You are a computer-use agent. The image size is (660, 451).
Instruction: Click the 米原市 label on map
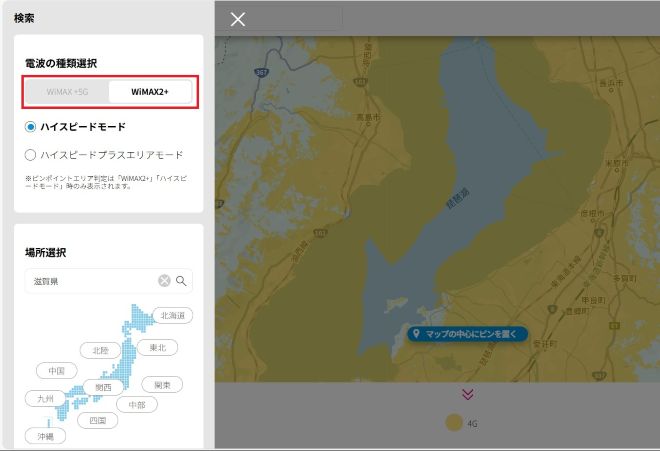pyautogui.click(x=617, y=163)
